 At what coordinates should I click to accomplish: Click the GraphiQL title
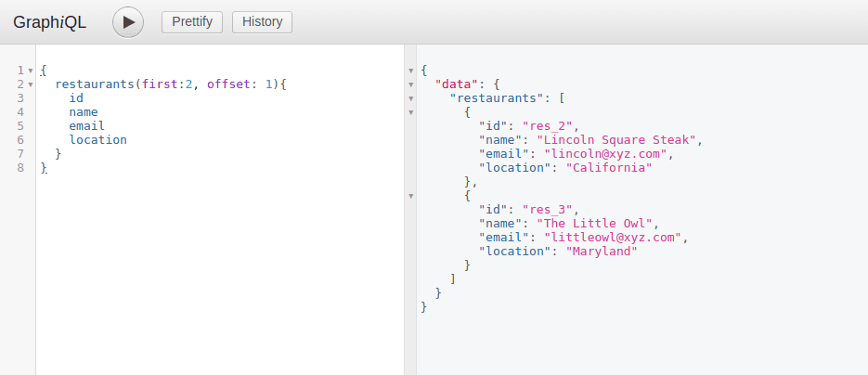[x=50, y=22]
